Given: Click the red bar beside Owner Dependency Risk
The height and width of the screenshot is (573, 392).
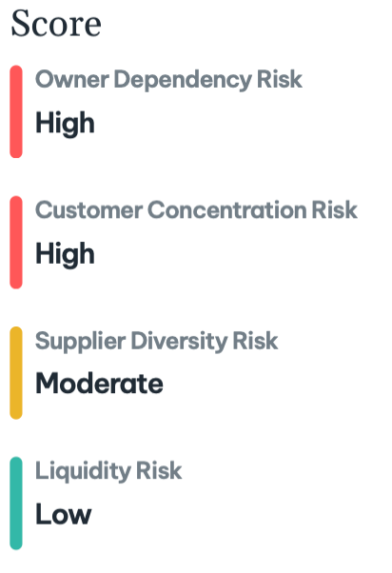Looking at the screenshot, I should [16, 111].
